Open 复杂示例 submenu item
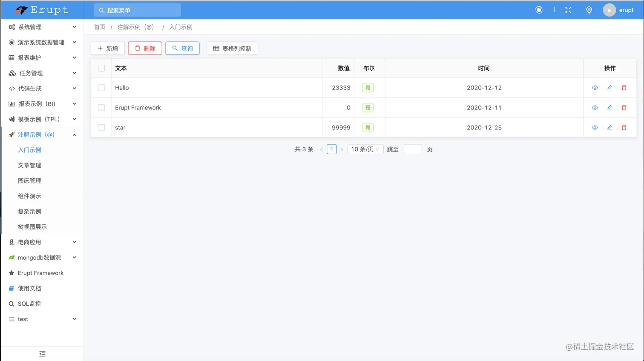Image resolution: width=644 pixels, height=361 pixels. pyautogui.click(x=29, y=212)
